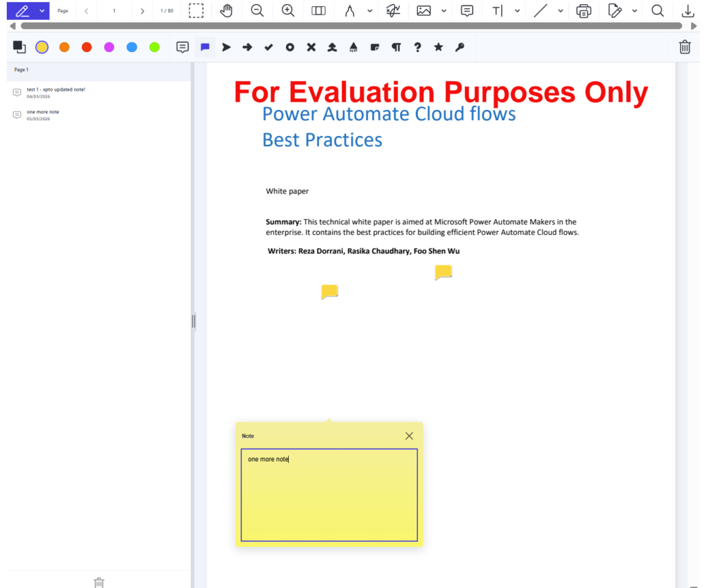Screen dimensions: 704x588
Task: Pick the orange color swatch
Action: [x=64, y=47]
